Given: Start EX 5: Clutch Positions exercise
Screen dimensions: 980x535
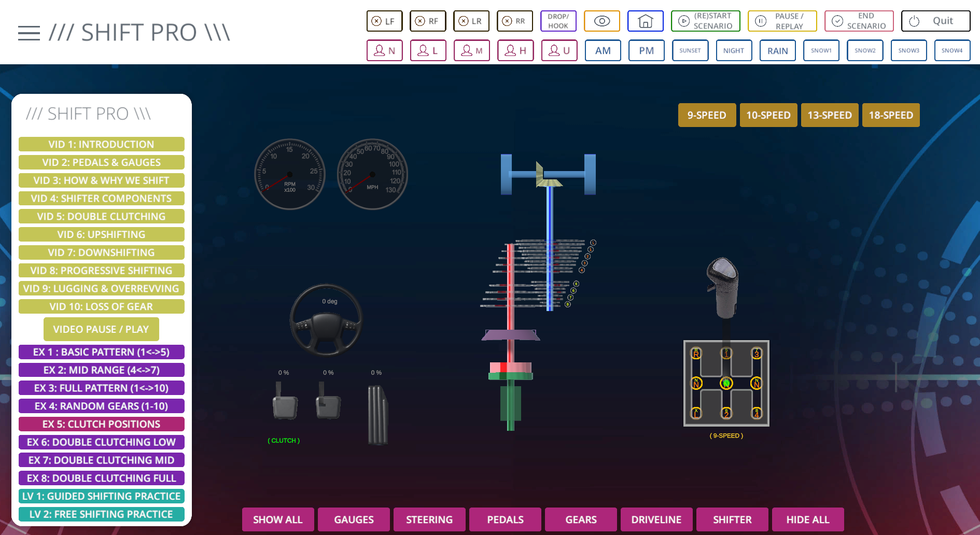Looking at the screenshot, I should click(x=101, y=424).
